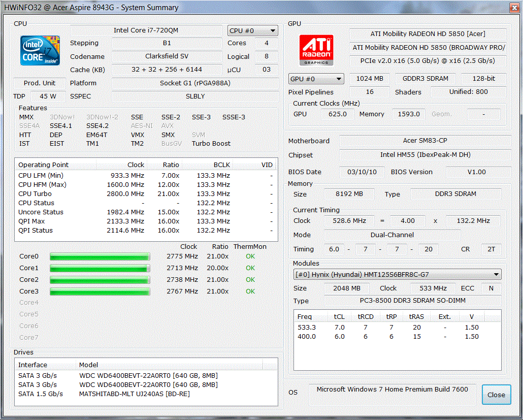Click the Unified: 800 shaders field
Image resolution: width=523 pixels, height=420 pixels.
(469, 92)
